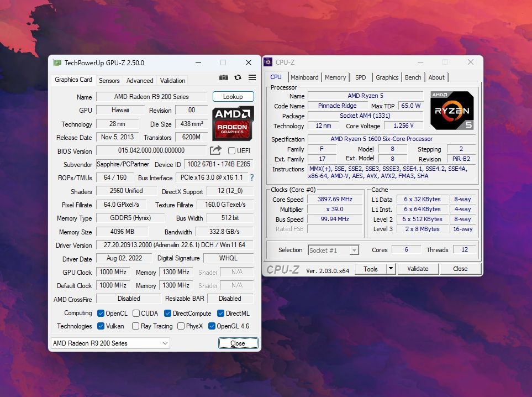Click the GPU-Z title bar app icon

click(x=57, y=63)
